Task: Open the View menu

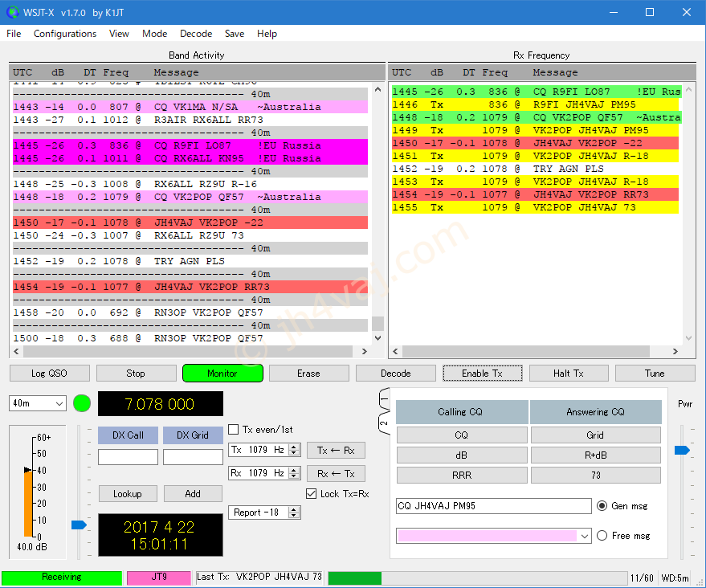Action: tap(119, 34)
